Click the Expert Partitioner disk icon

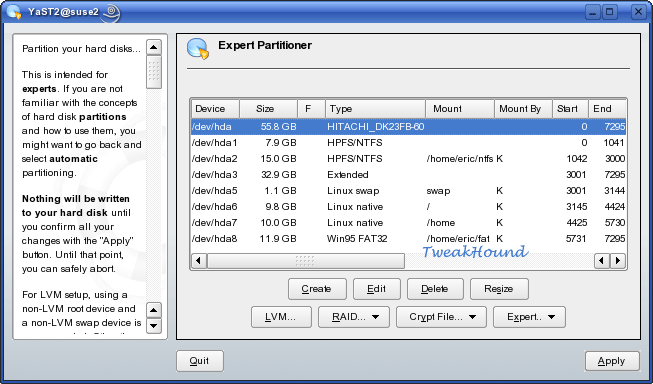click(x=197, y=49)
